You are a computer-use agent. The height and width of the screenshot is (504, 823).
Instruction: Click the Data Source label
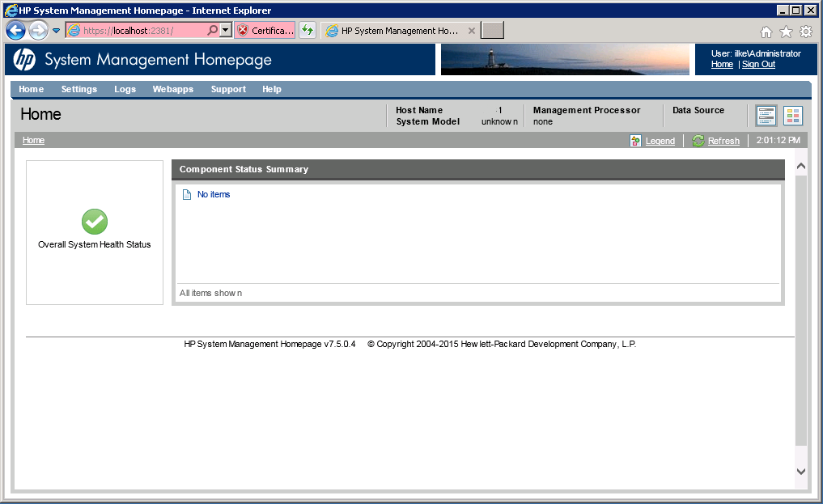pyautogui.click(x=698, y=110)
